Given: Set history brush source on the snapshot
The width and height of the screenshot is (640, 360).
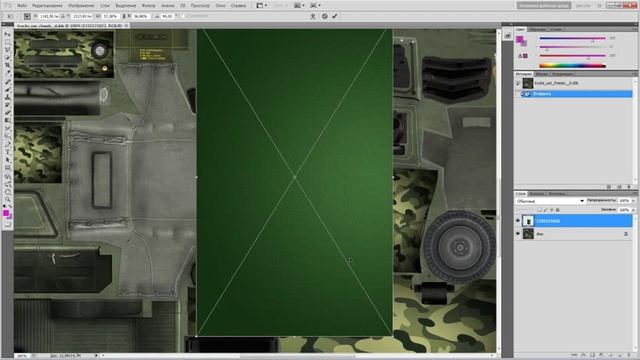Looking at the screenshot, I should coord(518,83).
